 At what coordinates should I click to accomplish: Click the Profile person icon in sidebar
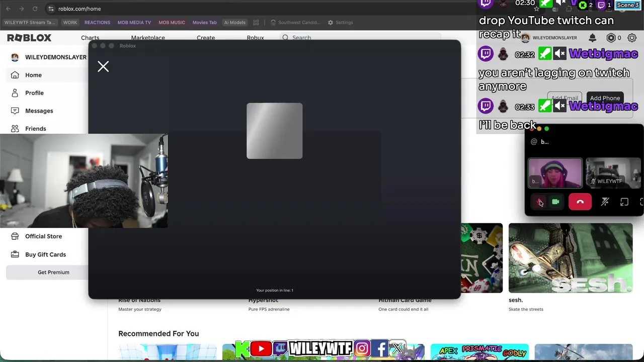pos(15,93)
